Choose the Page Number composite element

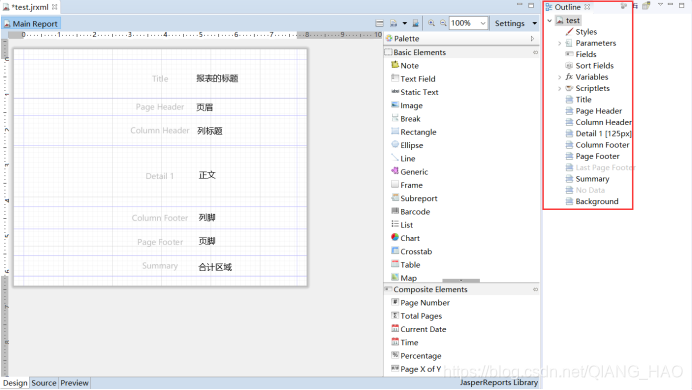[420, 303]
